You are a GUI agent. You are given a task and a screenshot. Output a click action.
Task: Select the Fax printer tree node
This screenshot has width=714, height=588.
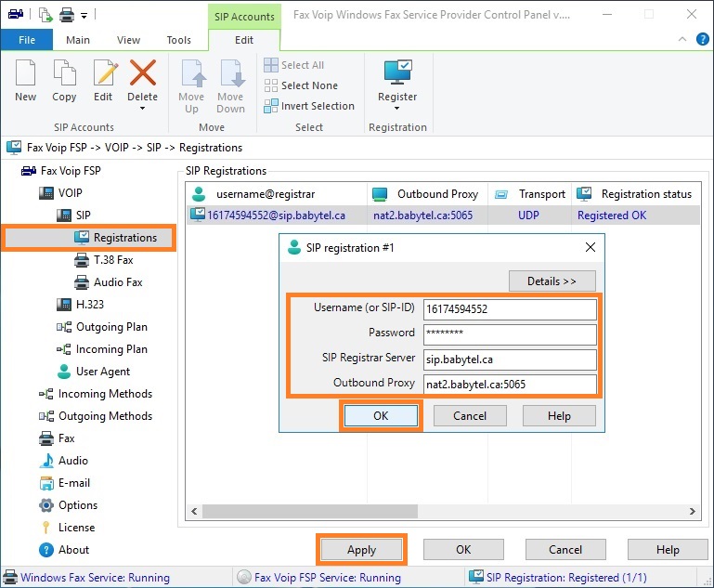click(x=57, y=438)
